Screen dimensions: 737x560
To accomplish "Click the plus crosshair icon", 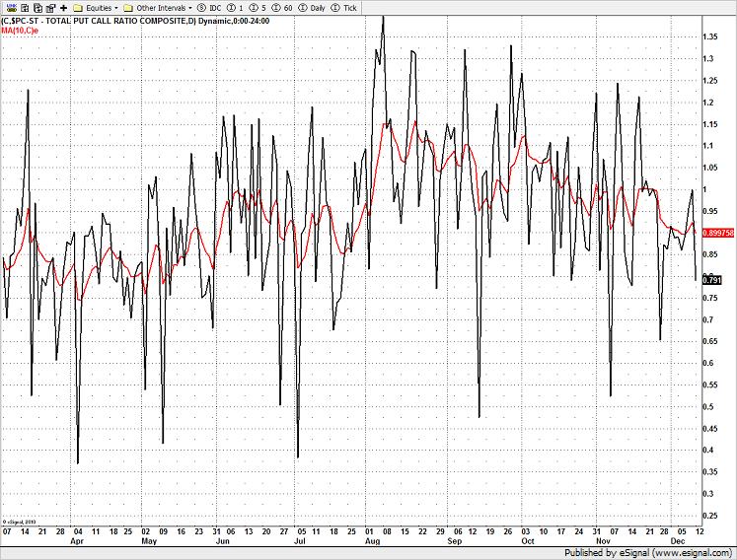I will click(x=64, y=8).
